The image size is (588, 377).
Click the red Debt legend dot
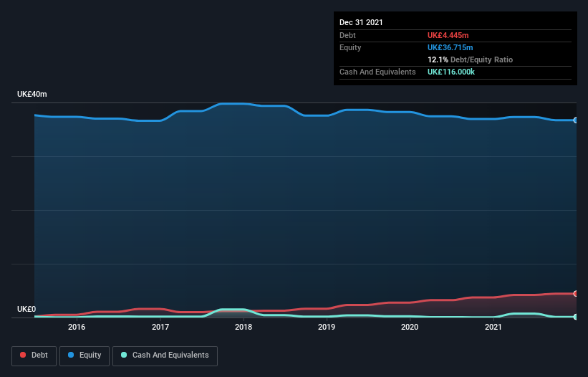23,355
